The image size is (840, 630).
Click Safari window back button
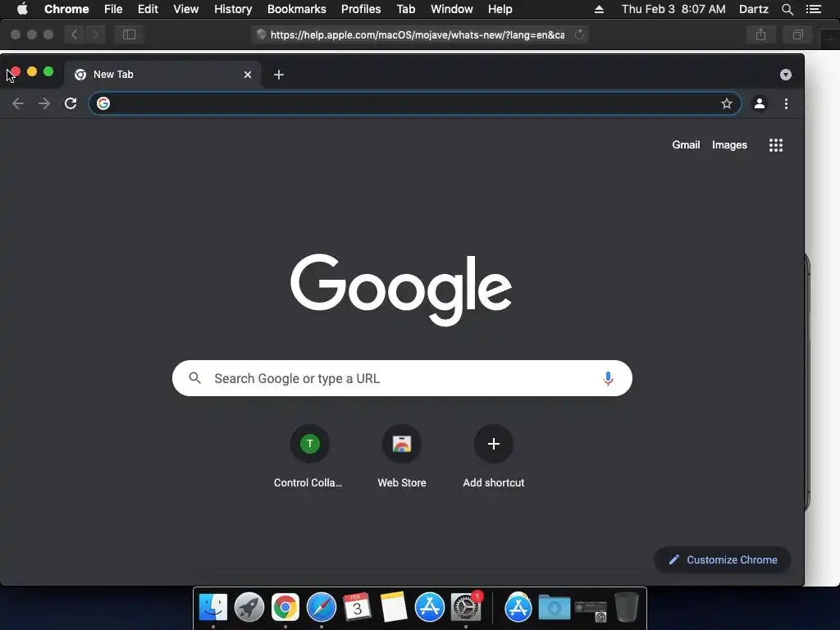point(75,34)
